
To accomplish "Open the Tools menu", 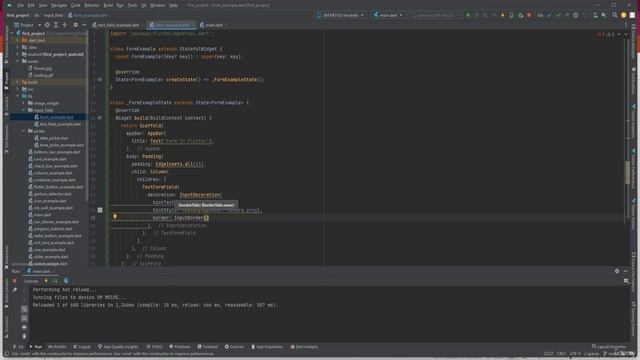I will pos(132,5).
